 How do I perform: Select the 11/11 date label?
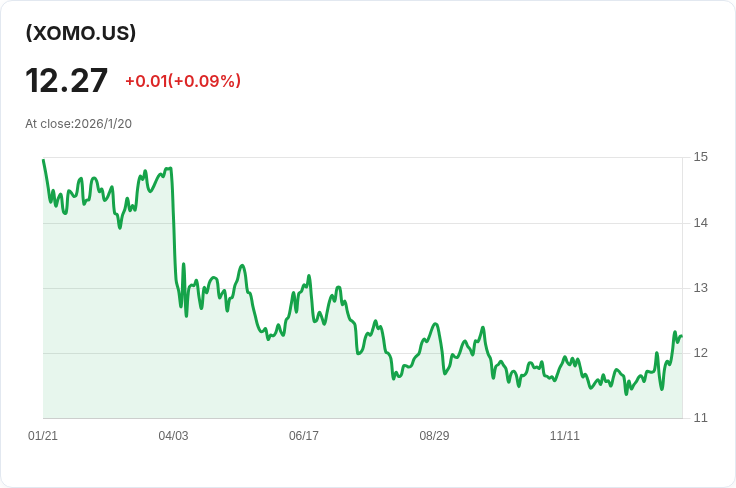tap(565, 436)
